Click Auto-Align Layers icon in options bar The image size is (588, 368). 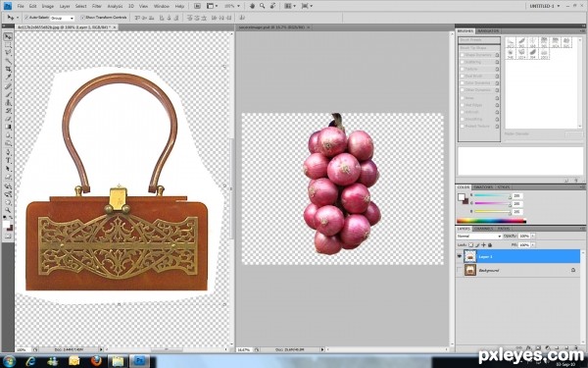point(242,18)
